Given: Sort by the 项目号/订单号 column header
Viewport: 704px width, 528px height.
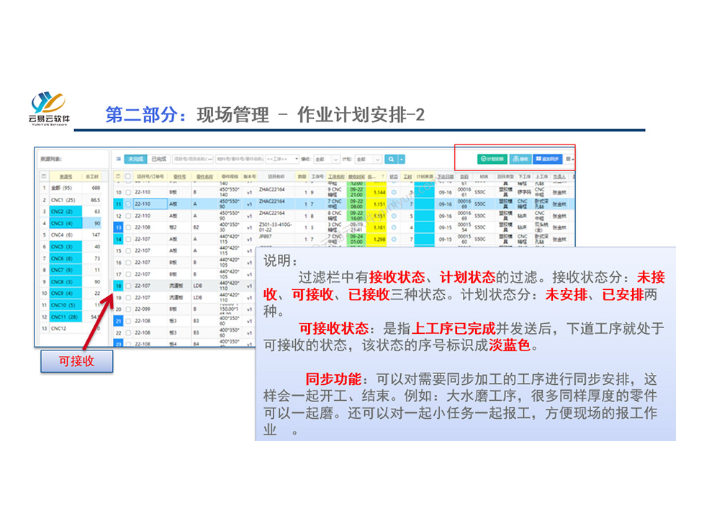Looking at the screenshot, I should point(150,176).
